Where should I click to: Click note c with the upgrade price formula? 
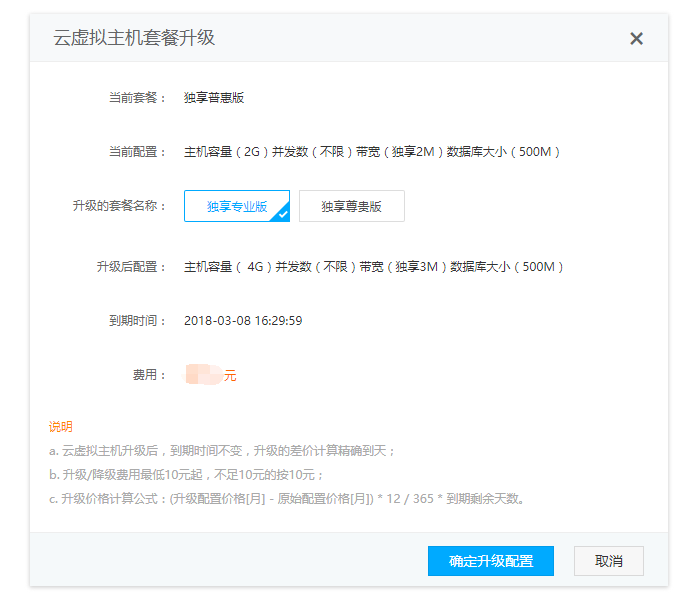tap(286, 499)
